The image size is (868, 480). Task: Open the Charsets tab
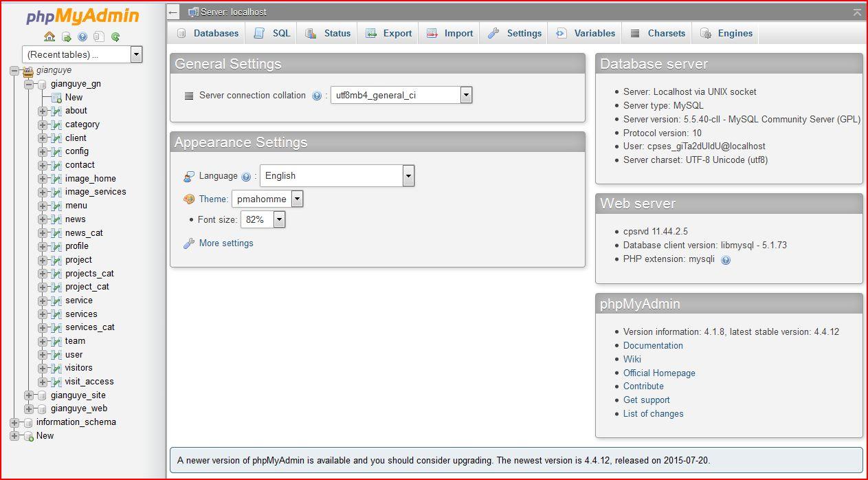tap(658, 33)
